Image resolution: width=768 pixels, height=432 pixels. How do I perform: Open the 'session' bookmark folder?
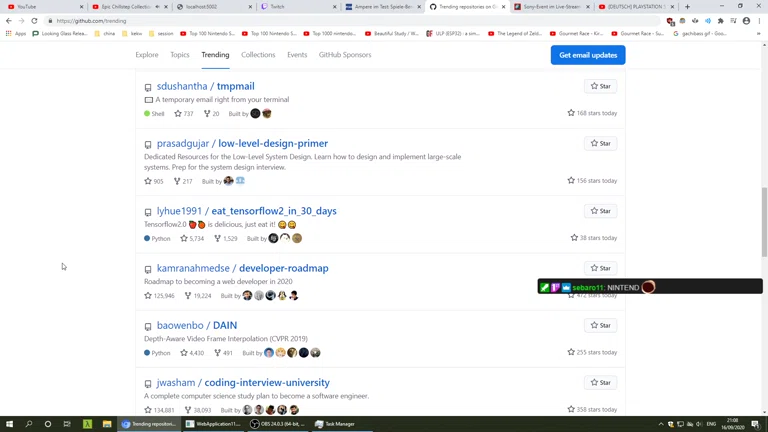tap(161, 34)
